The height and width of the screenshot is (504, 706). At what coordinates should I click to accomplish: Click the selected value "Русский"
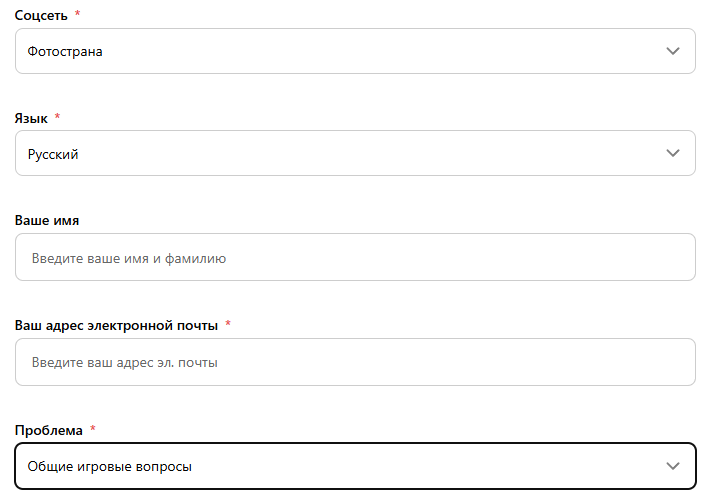point(53,155)
